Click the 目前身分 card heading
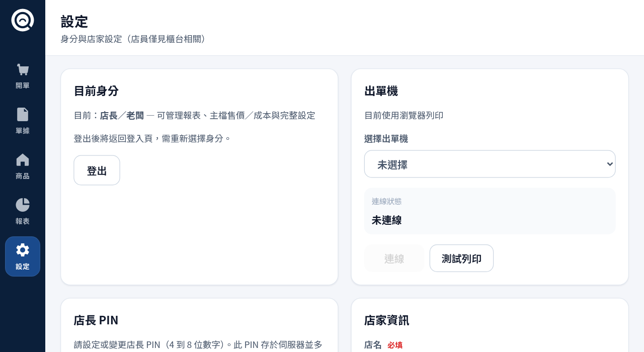Viewport: 644px width, 352px height. tap(96, 91)
